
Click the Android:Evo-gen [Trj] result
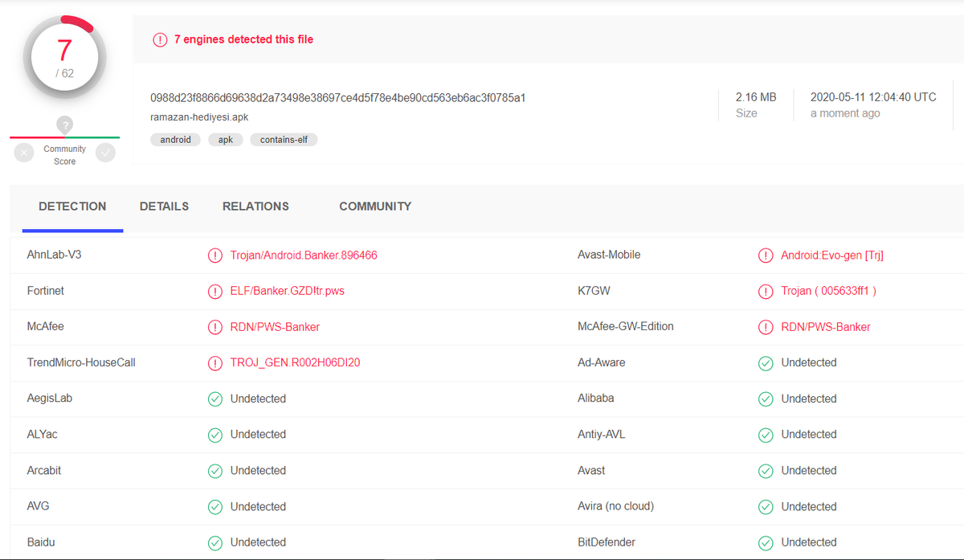(x=832, y=255)
